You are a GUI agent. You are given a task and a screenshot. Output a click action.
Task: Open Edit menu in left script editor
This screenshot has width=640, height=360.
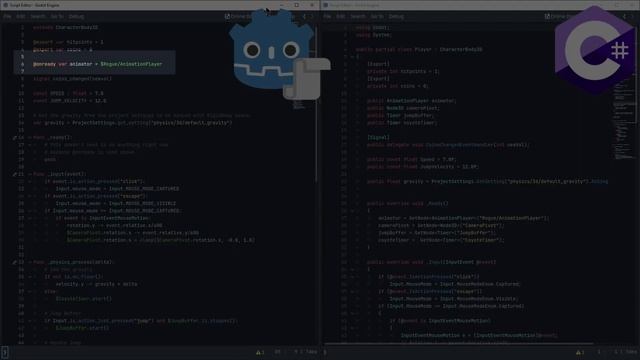pyautogui.click(x=20, y=17)
